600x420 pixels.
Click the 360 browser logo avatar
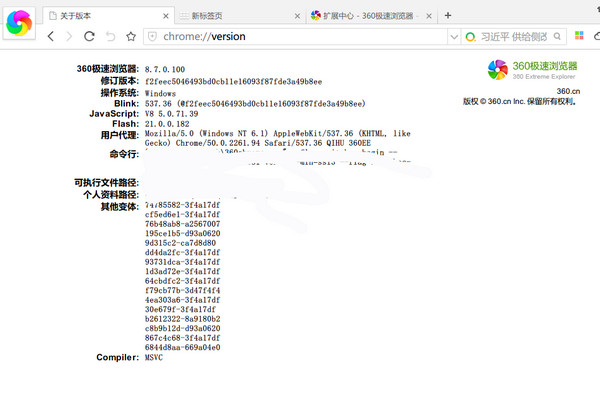pyautogui.click(x=19, y=23)
